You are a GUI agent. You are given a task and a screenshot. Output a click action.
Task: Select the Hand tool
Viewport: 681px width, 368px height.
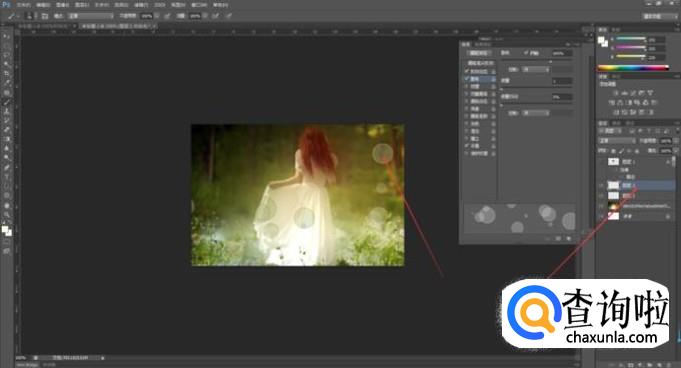click(7, 205)
